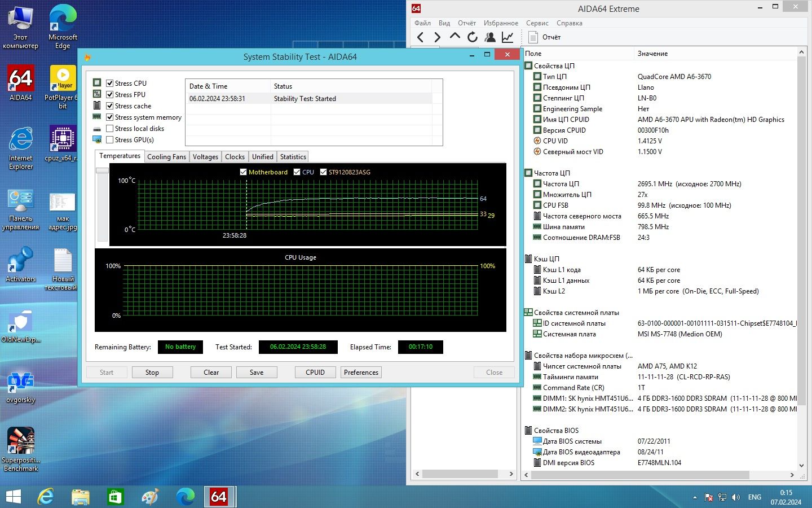
Task: Open the Paint icon on taskbar
Action: [149, 497]
